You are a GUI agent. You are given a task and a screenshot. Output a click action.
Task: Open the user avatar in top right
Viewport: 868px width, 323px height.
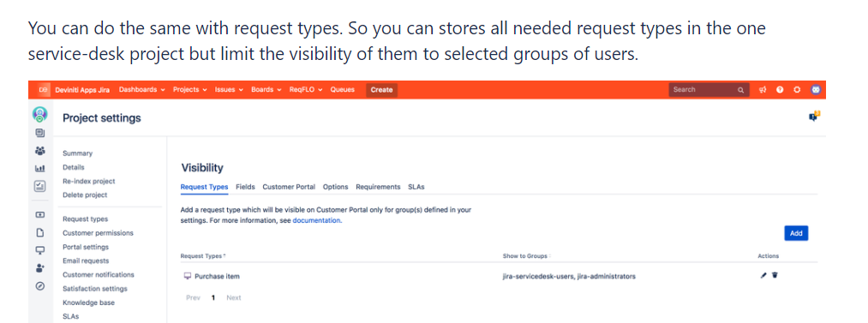pyautogui.click(x=816, y=90)
